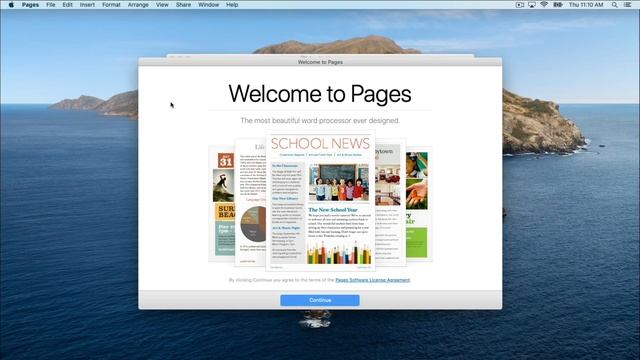This screenshot has width=640, height=360.
Task: Click the Thu 11:10 AM clock
Action: [x=586, y=5]
